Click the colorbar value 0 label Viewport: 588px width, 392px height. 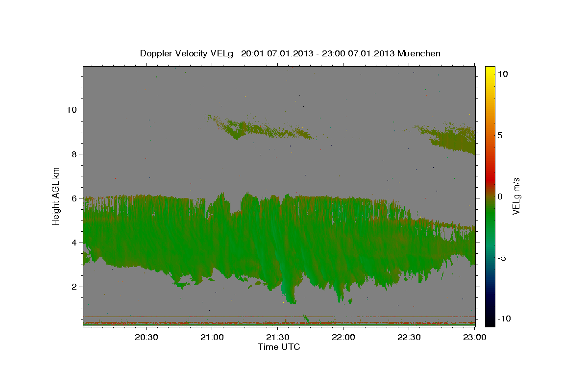(500, 196)
